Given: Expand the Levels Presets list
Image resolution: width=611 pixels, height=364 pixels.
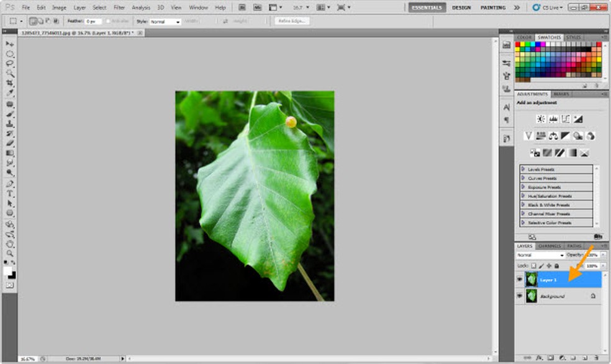Looking at the screenshot, I should coord(523,169).
